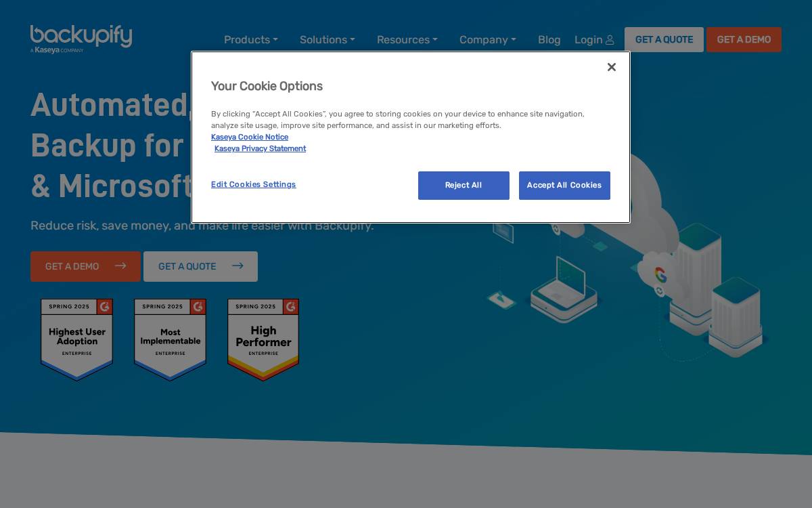Click the High Performer badge
This screenshot has height=508, width=812.
[x=263, y=339]
